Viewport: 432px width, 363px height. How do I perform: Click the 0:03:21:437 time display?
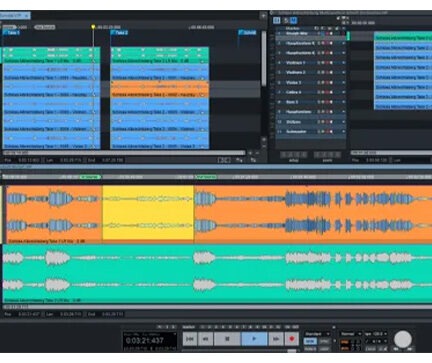[145, 341]
